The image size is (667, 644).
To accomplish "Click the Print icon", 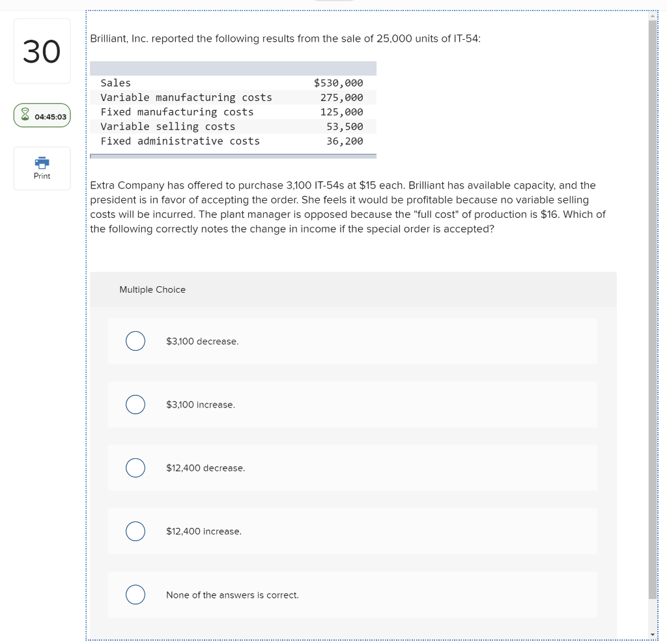I will 42,162.
